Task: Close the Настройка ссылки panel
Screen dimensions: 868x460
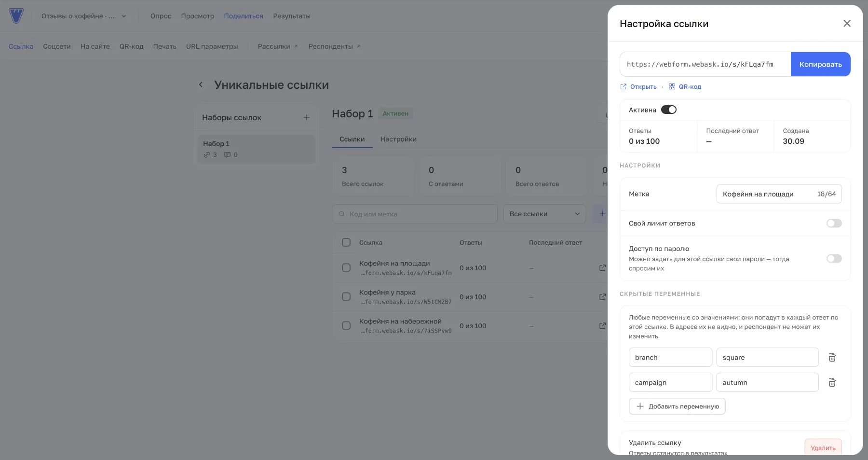Action: click(847, 24)
